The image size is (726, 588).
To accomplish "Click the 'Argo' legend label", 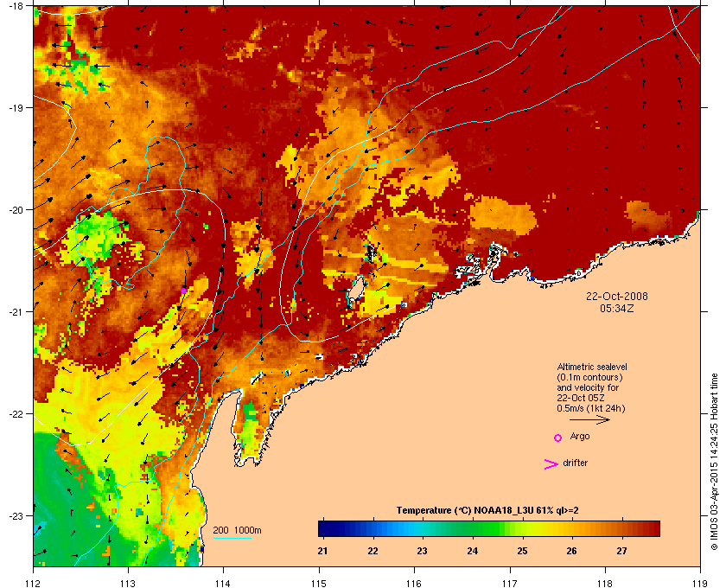I will [580, 437].
